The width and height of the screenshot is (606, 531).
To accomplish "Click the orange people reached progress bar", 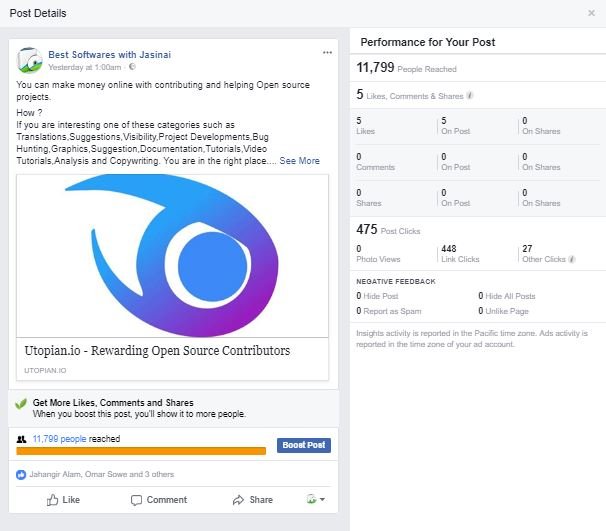I will click(141, 451).
